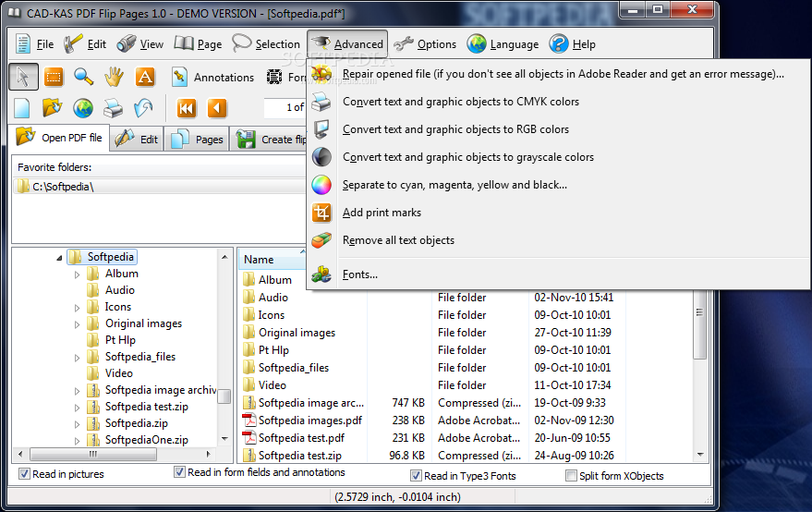Image resolution: width=812 pixels, height=512 pixels.
Task: Select Softpedia test.zip in file list
Action: (x=300, y=456)
